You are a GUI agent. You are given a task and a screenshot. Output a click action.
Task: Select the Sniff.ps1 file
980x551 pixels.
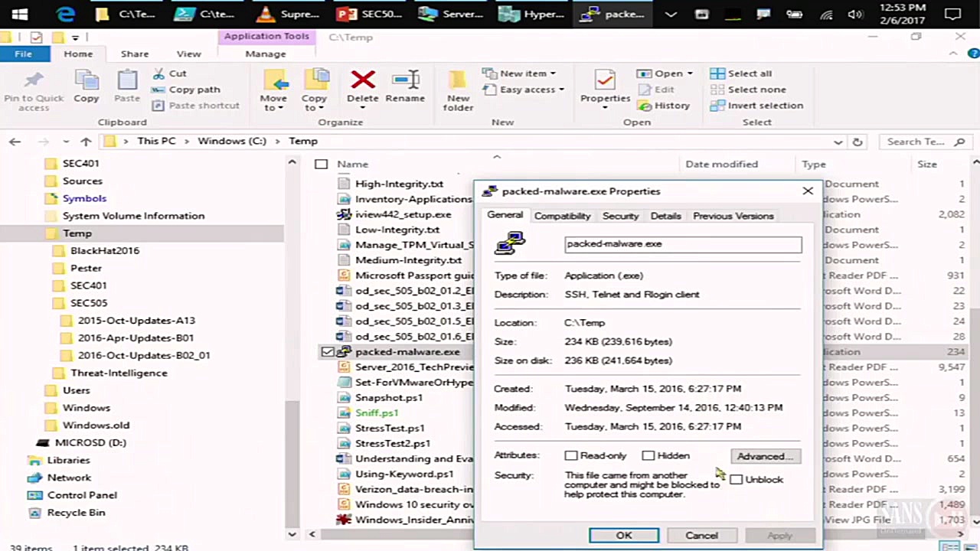coord(377,413)
